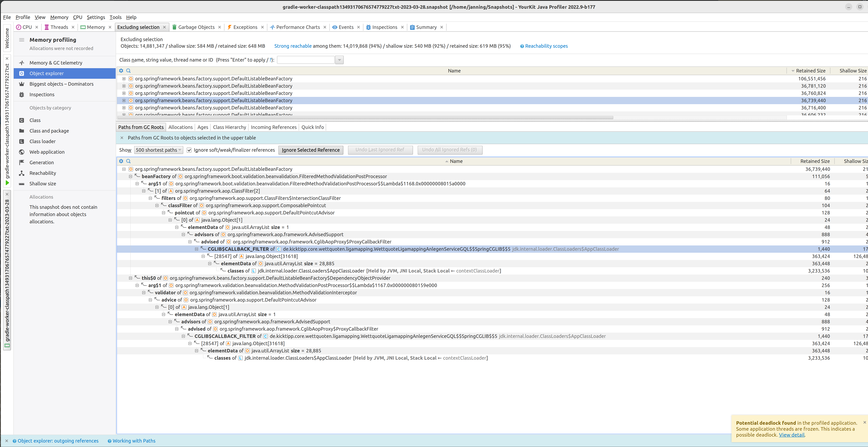Expand DefaultListableBeanFactory row with 36,781,120
The image size is (868, 447).
[124, 86]
